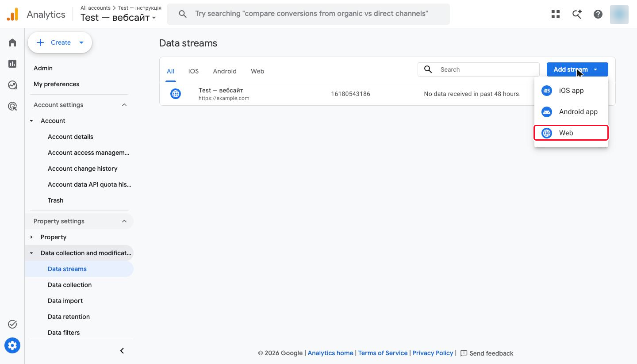This screenshot has width=637, height=364.
Task: Open Account data API quota history
Action: [x=89, y=184]
